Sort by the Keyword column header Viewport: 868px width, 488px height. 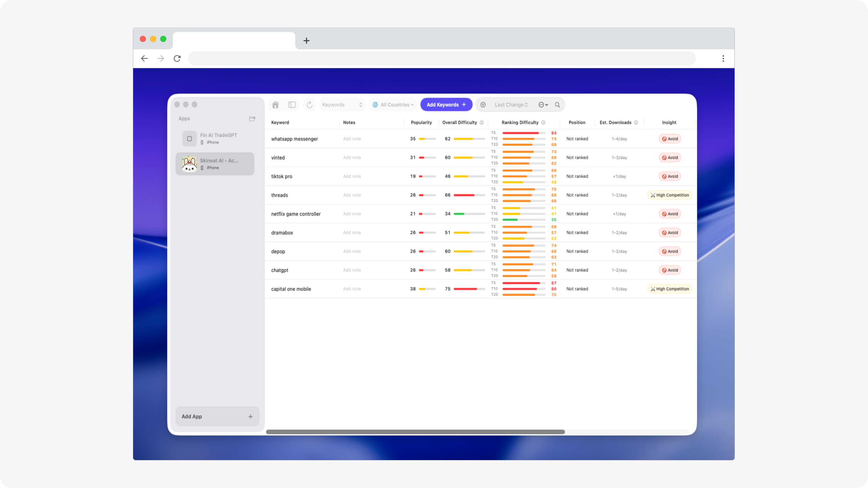tap(280, 123)
